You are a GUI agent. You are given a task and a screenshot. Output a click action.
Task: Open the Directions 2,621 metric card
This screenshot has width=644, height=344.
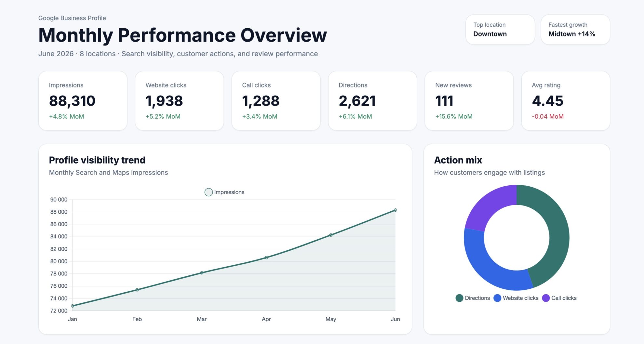tap(373, 101)
